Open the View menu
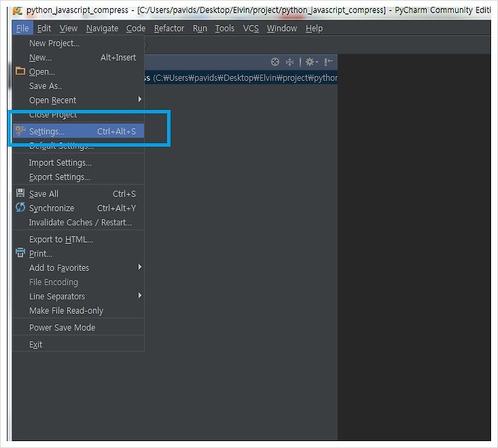The image size is (498, 448). [68, 28]
